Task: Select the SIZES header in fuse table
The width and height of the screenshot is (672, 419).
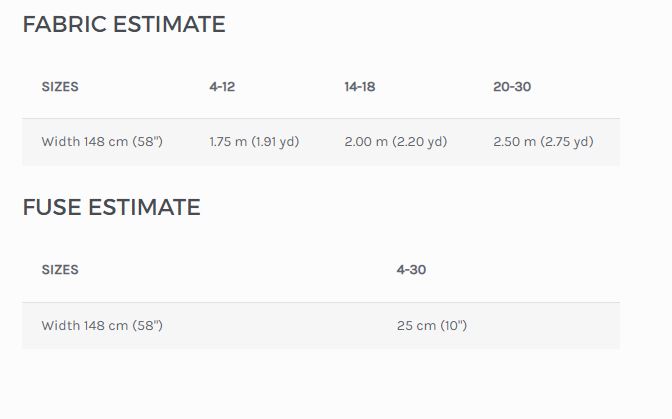Action: pyautogui.click(x=60, y=270)
